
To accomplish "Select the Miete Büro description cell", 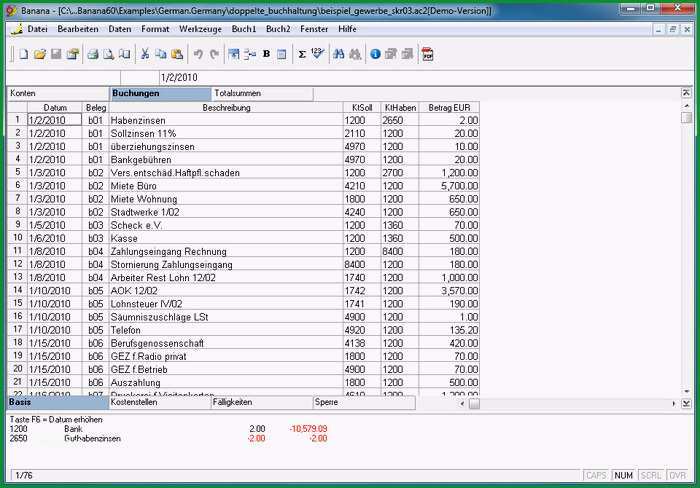I will [226, 186].
